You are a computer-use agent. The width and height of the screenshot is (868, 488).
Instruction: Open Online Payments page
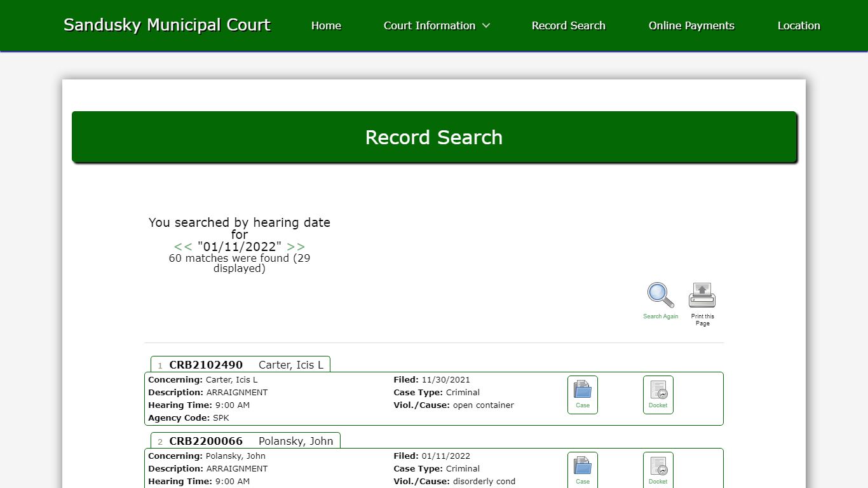(x=691, y=25)
